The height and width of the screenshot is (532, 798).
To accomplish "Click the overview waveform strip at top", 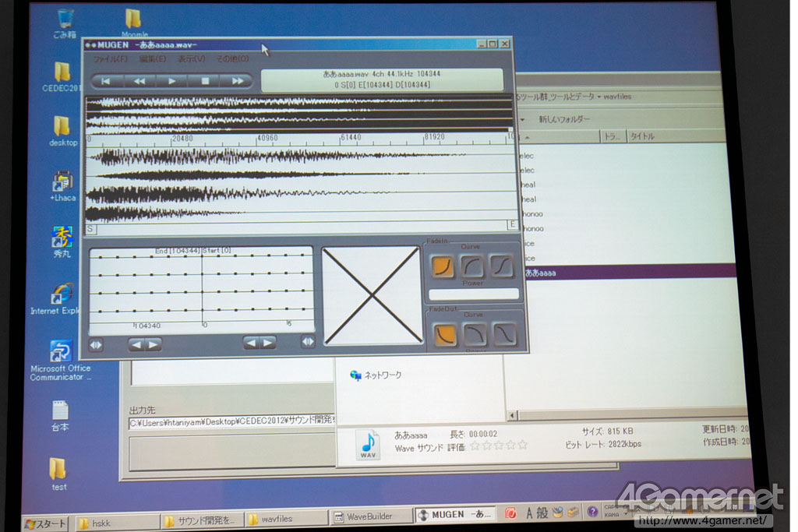I will coord(299,114).
